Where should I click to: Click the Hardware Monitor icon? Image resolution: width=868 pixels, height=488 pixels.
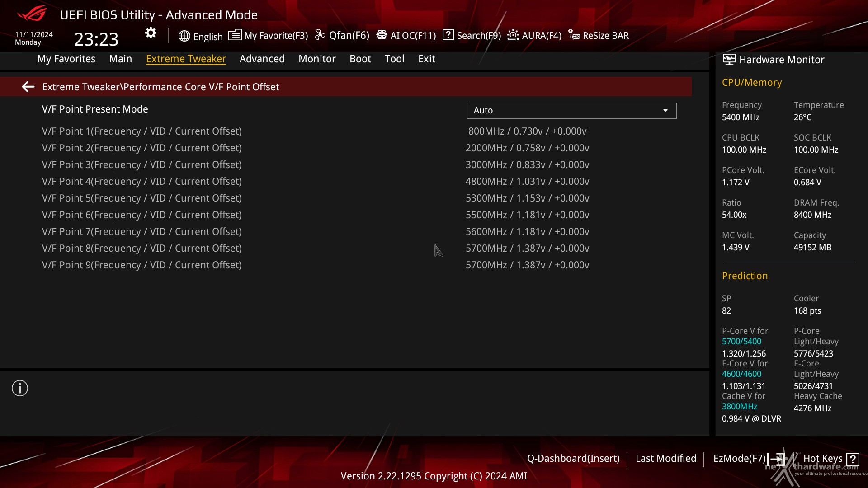729,60
